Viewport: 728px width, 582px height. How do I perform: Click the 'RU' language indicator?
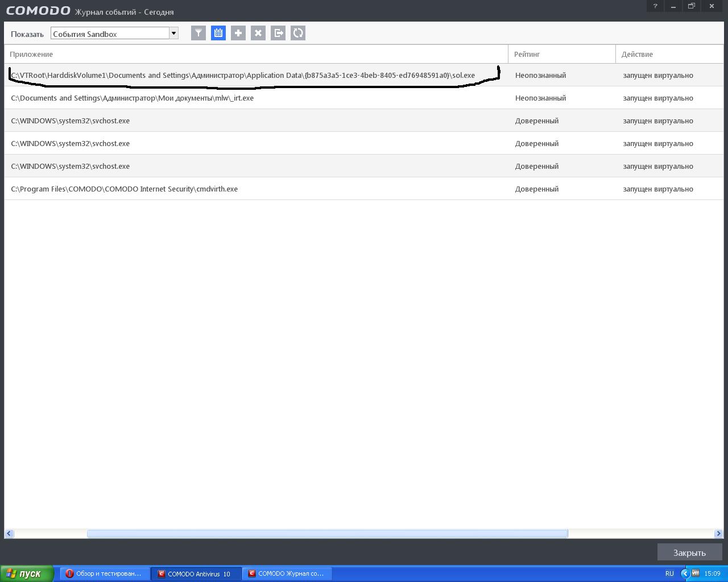(669, 573)
